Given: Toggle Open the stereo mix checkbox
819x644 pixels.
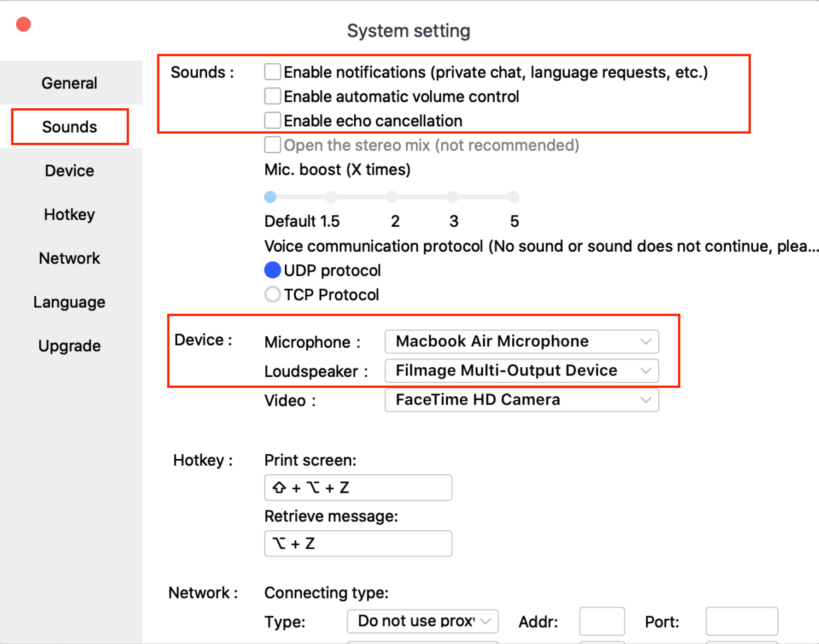Looking at the screenshot, I should click(273, 145).
